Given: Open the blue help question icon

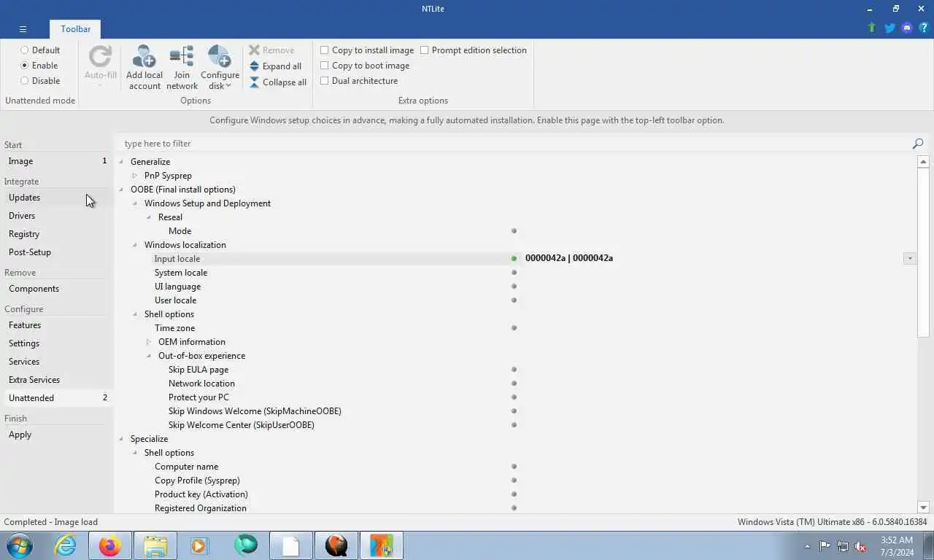Looking at the screenshot, I should tap(924, 28).
